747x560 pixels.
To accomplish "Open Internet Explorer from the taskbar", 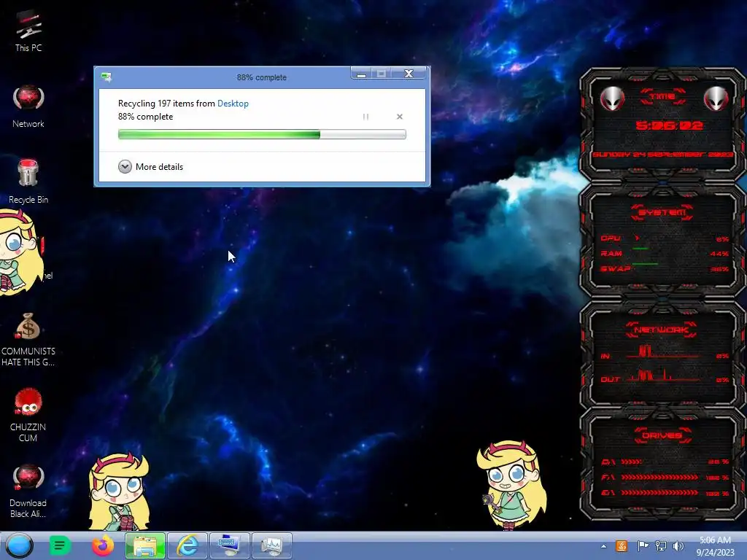I will tap(187, 545).
